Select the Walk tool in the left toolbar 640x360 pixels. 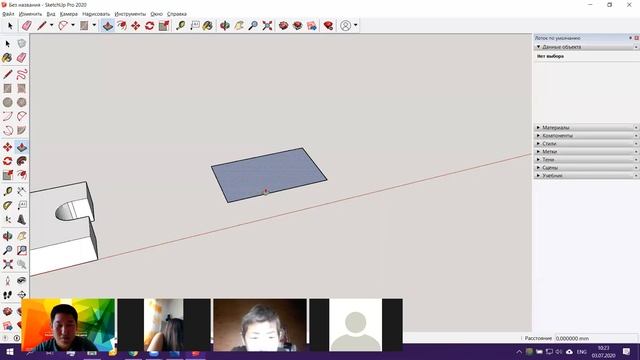(7, 294)
